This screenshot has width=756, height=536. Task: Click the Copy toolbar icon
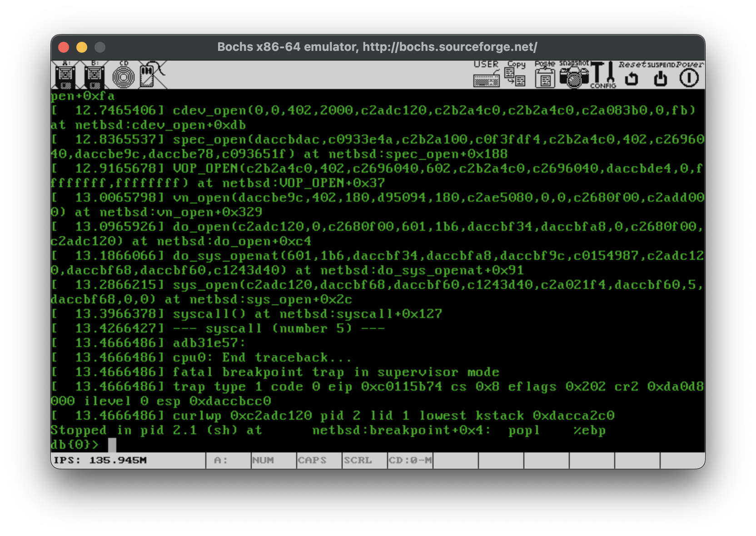(x=515, y=74)
